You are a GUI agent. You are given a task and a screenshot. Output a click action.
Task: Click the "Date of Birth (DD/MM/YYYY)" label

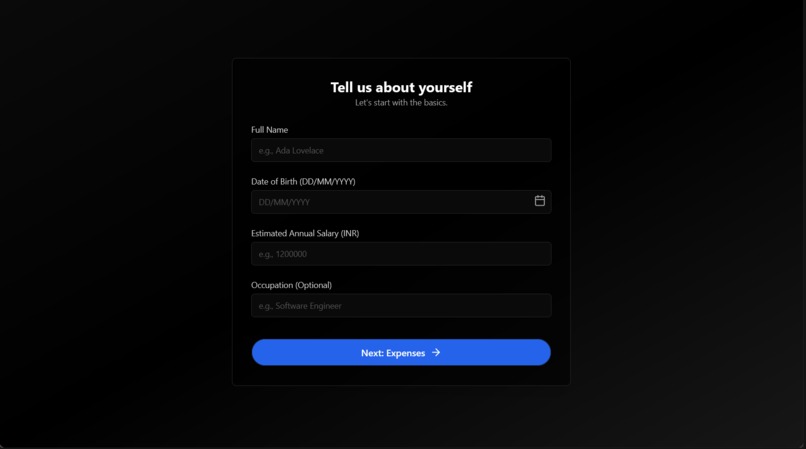[x=303, y=182]
